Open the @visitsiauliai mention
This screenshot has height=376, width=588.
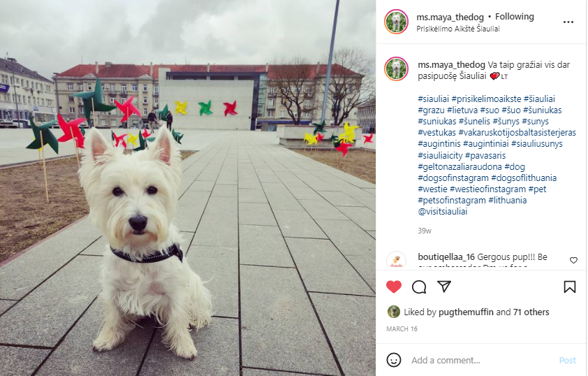[443, 211]
